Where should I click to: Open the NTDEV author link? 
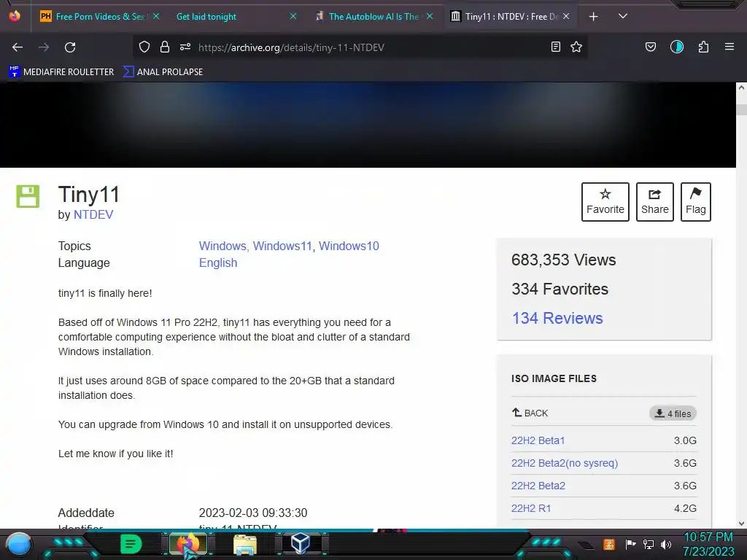pos(93,215)
